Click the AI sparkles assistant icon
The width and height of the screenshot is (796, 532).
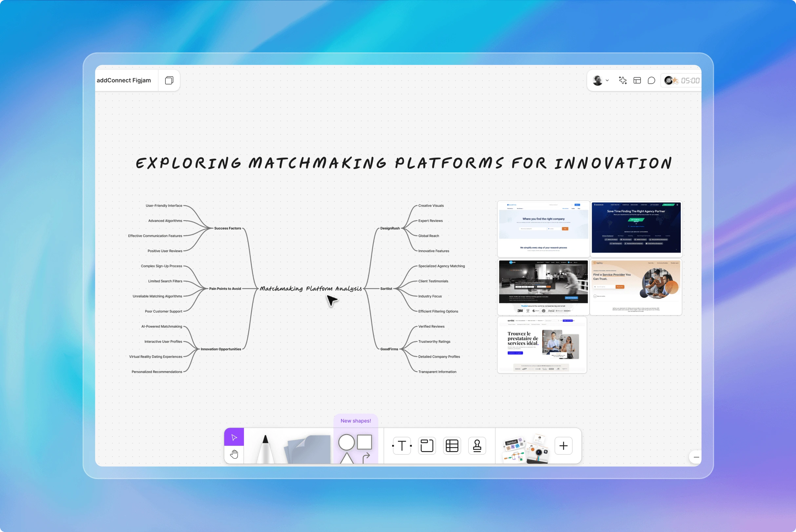coord(623,80)
